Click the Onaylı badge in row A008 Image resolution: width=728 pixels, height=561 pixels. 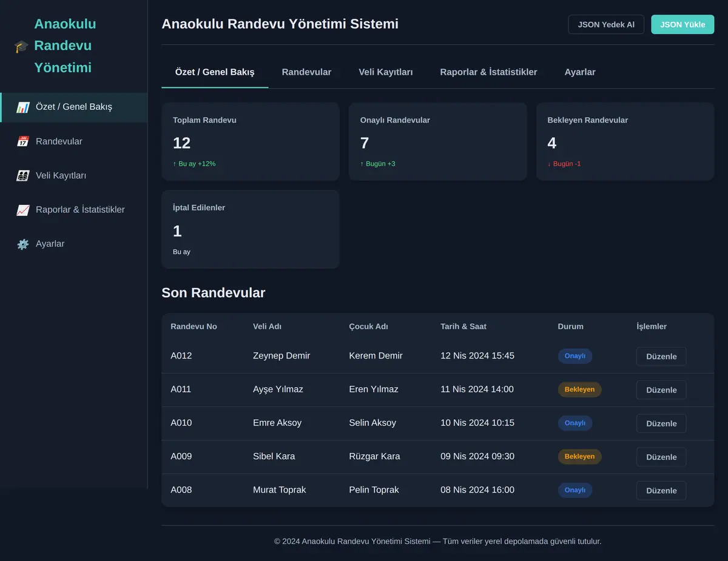[x=575, y=490]
